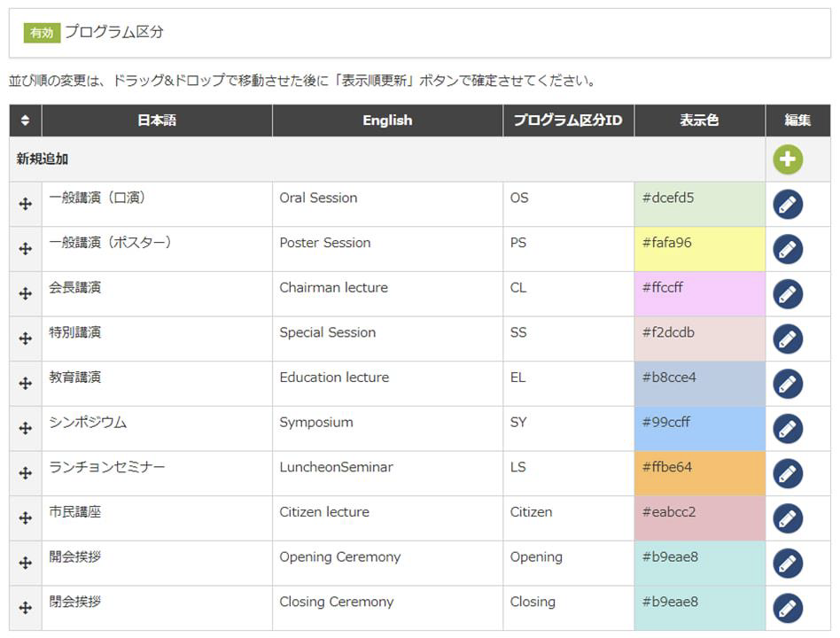The height and width of the screenshot is (638, 840).
Task: Open edit for Chairman lecture row
Action: pos(788,294)
